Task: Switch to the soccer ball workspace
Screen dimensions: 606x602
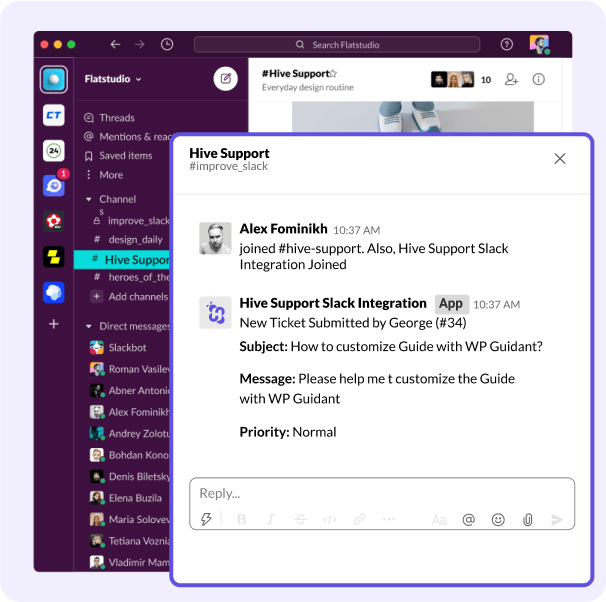Action: [x=54, y=221]
